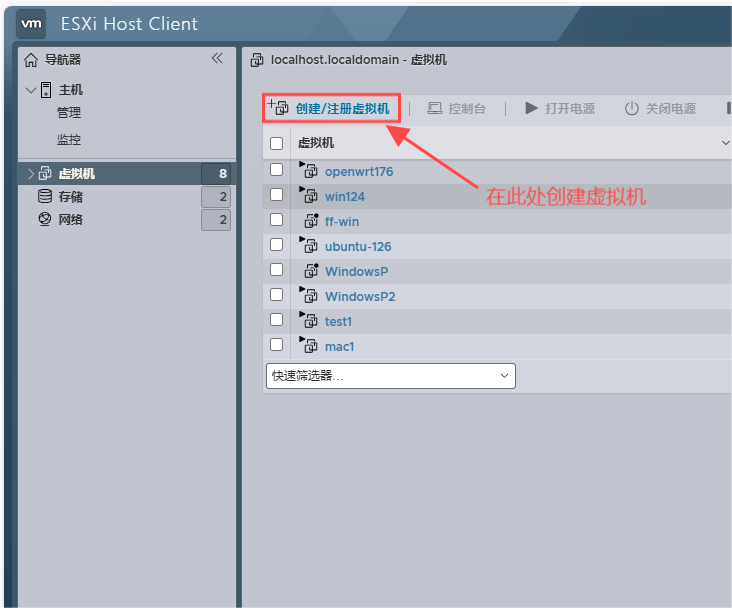
Task: Select Host in the navigator
Action: [x=70, y=90]
